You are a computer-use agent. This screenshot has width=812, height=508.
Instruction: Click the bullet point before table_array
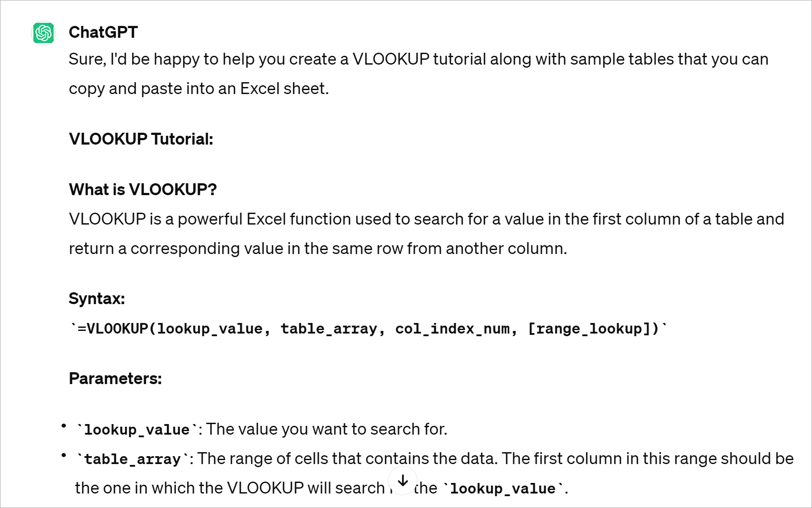point(64,455)
